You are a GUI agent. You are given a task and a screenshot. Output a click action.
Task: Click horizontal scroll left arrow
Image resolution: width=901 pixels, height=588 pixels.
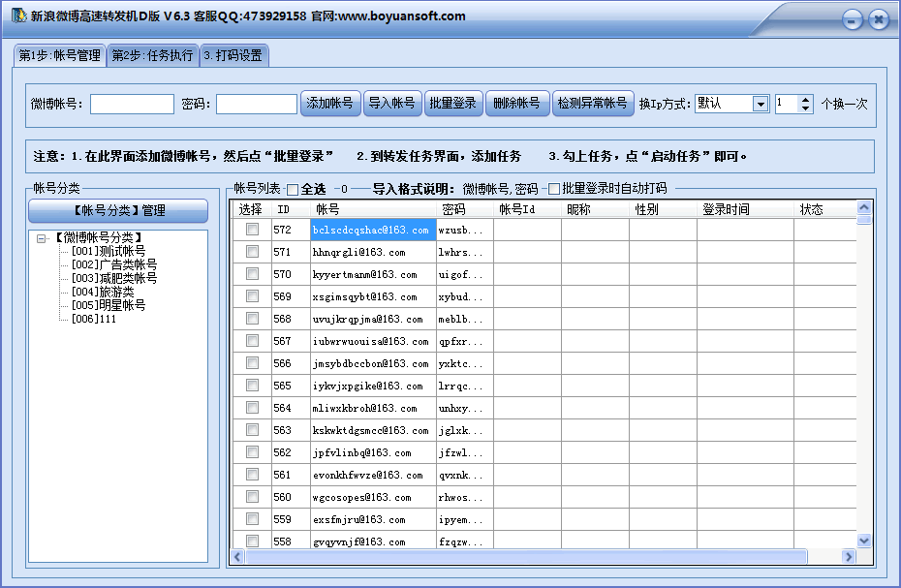[x=237, y=556]
